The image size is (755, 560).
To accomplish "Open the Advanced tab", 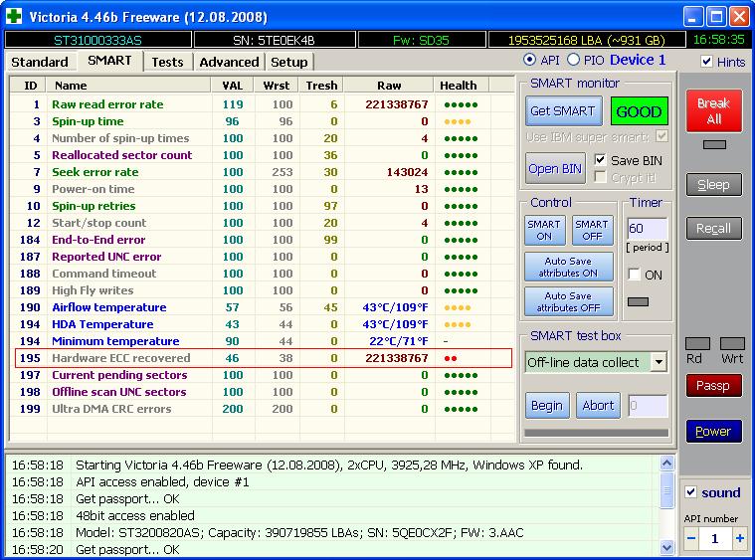I will coord(229,62).
